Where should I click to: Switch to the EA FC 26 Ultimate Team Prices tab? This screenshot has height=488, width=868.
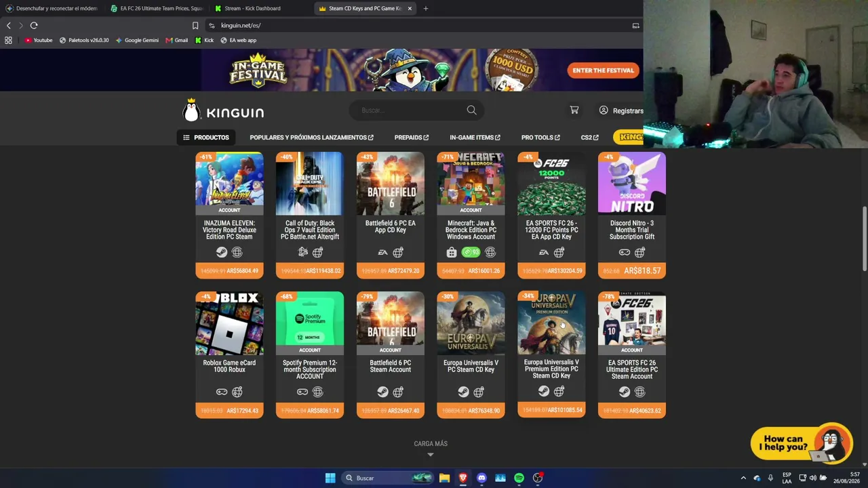(x=157, y=8)
